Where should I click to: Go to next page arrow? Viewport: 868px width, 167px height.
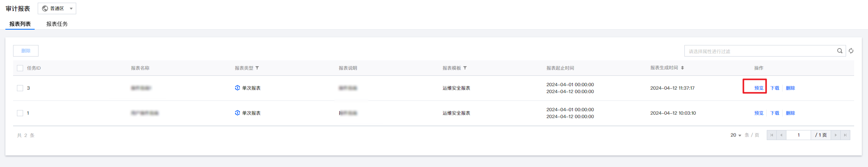coord(836,135)
